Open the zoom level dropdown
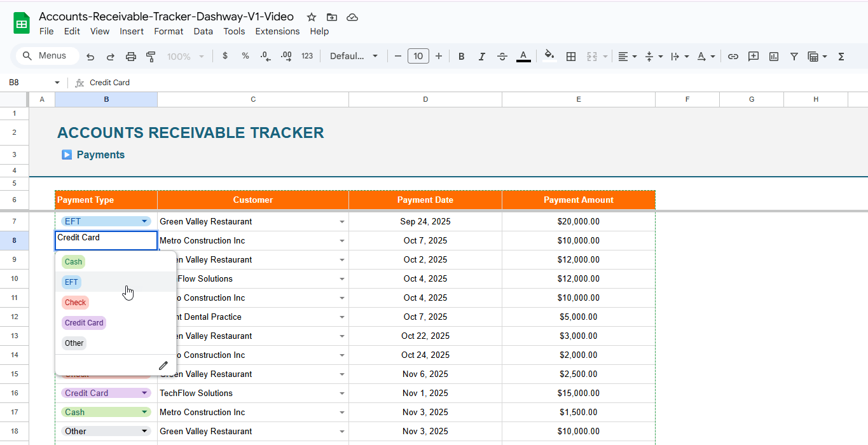Screen dimensions: 868x445 [185, 57]
